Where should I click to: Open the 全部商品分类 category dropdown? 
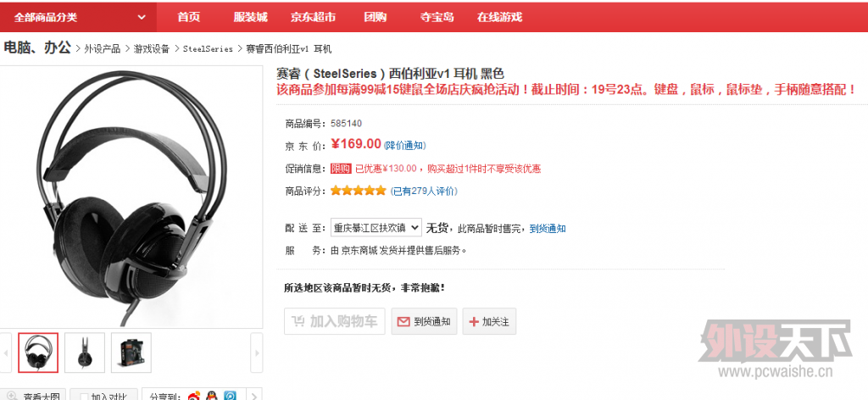[x=78, y=17]
